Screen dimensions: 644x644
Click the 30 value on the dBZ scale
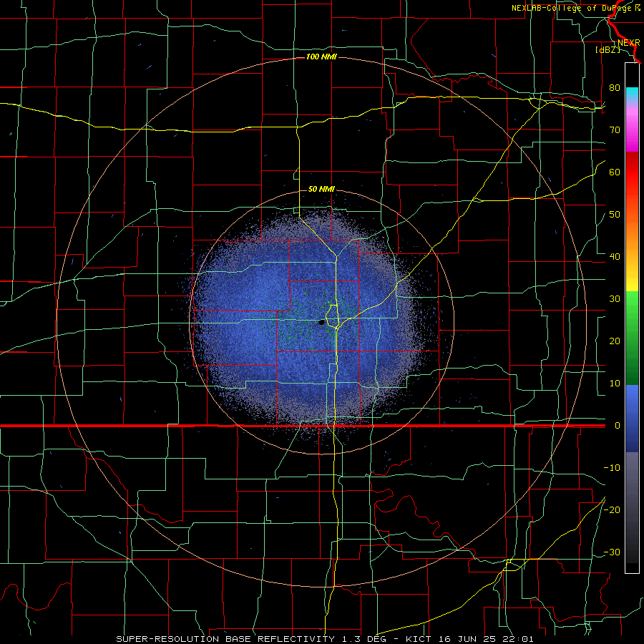pos(615,299)
